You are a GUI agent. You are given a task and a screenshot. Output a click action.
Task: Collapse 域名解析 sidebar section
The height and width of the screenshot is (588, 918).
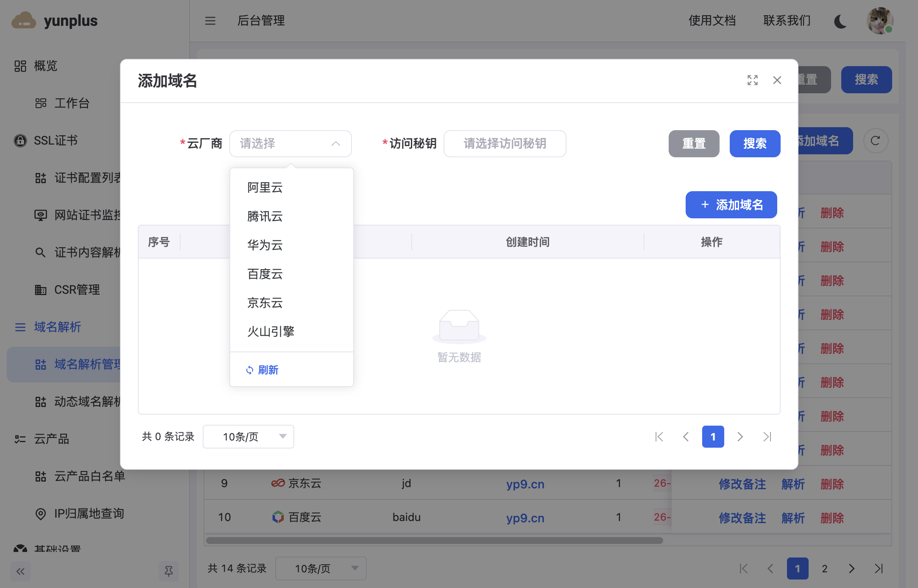click(58, 327)
